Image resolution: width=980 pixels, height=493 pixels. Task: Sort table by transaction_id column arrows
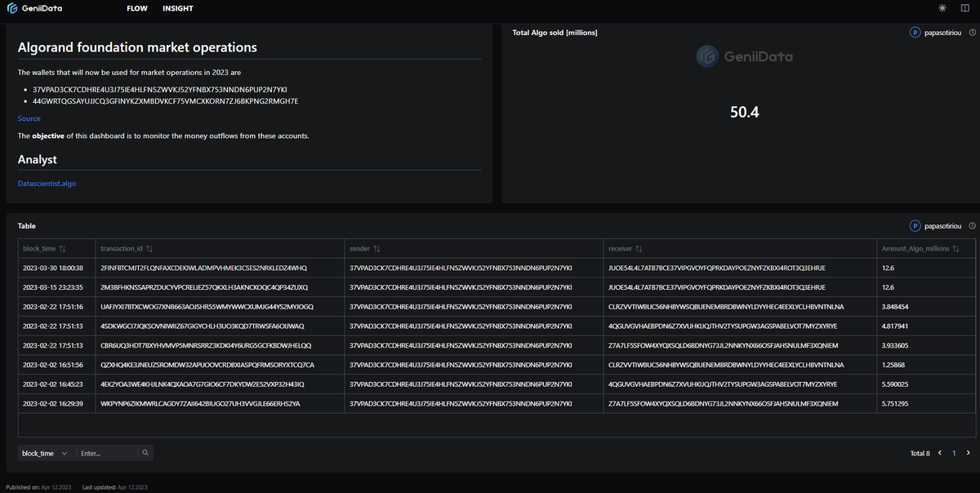[x=149, y=248]
